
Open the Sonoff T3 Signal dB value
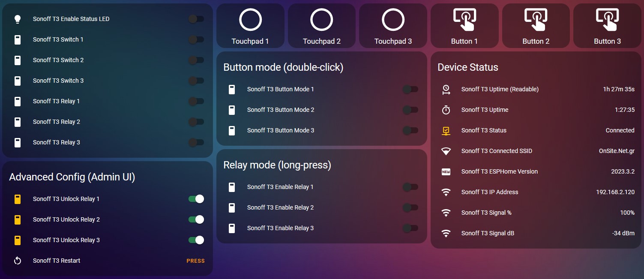pyautogui.click(x=623, y=233)
